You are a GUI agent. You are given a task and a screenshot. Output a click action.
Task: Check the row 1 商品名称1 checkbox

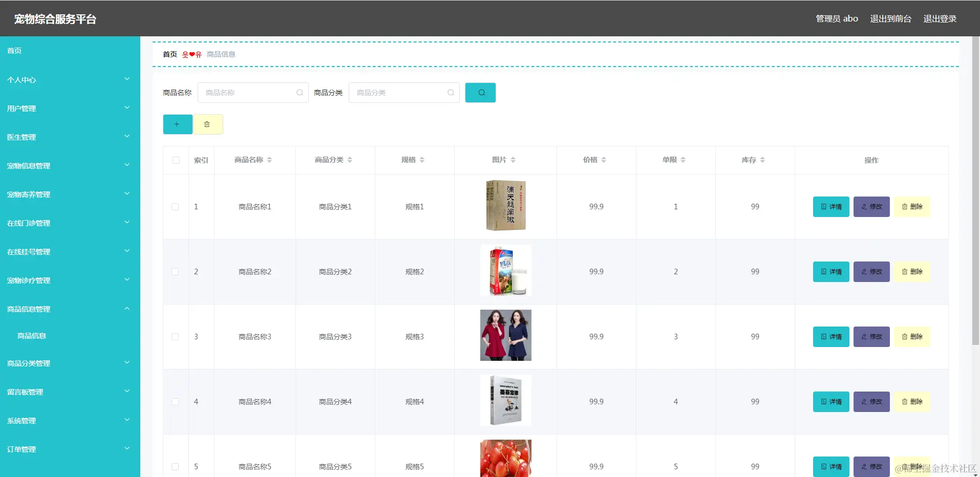tap(175, 207)
